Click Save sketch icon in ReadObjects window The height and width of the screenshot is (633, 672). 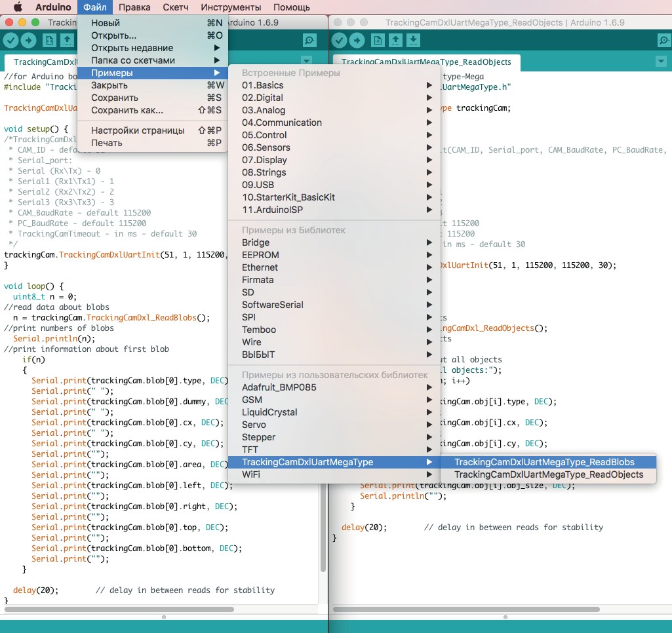(x=413, y=41)
